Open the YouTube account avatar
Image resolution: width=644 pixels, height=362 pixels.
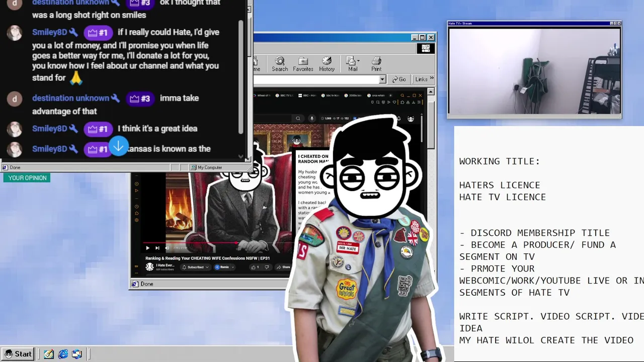tap(411, 119)
